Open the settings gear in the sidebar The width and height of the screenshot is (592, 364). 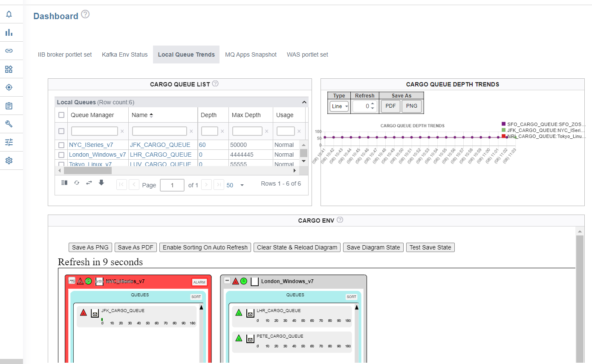[x=9, y=161]
